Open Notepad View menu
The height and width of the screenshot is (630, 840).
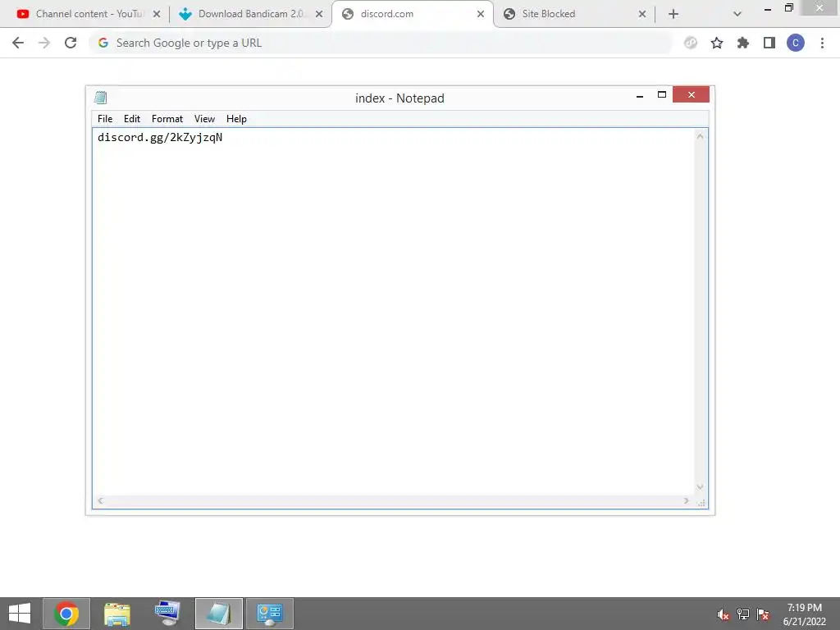[204, 119]
